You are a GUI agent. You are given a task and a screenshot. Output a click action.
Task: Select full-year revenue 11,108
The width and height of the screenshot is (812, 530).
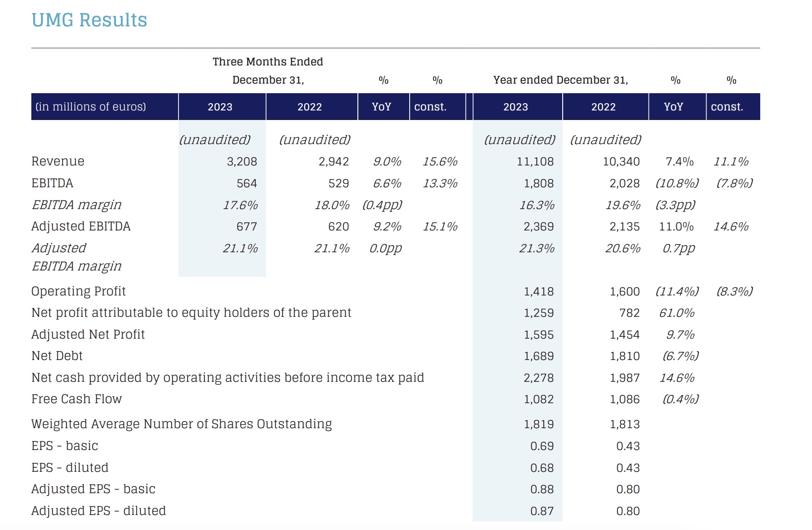[x=535, y=162]
